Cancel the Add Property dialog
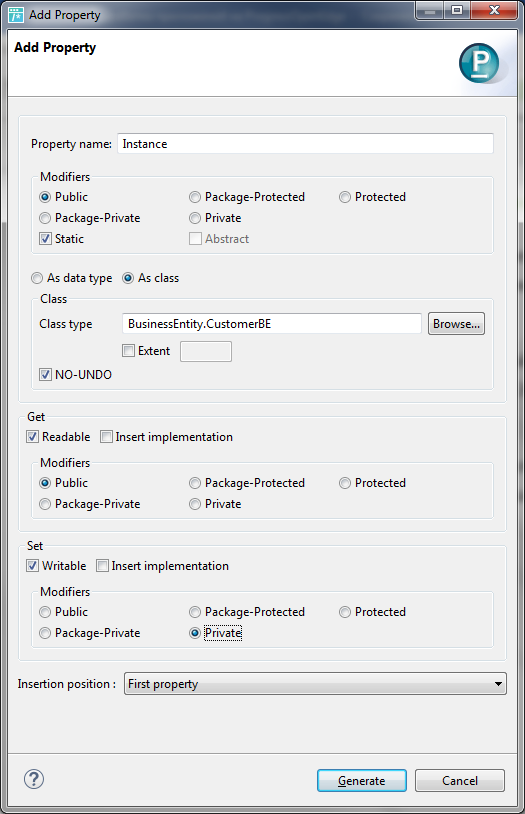This screenshot has height=814, width=525. (x=460, y=781)
